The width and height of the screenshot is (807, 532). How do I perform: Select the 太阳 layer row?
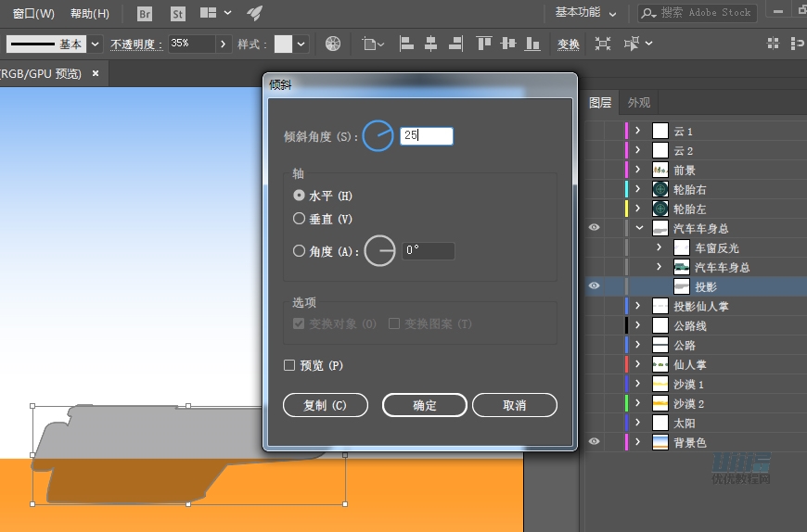pyautogui.click(x=696, y=423)
